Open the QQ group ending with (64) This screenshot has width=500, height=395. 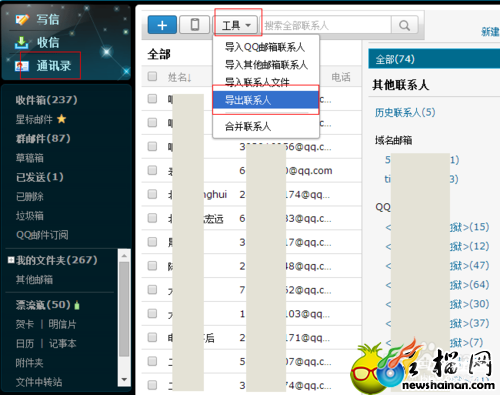coord(437,285)
